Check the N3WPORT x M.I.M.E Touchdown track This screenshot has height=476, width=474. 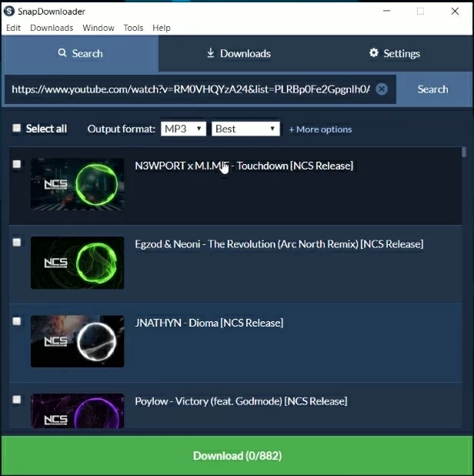(x=17, y=164)
